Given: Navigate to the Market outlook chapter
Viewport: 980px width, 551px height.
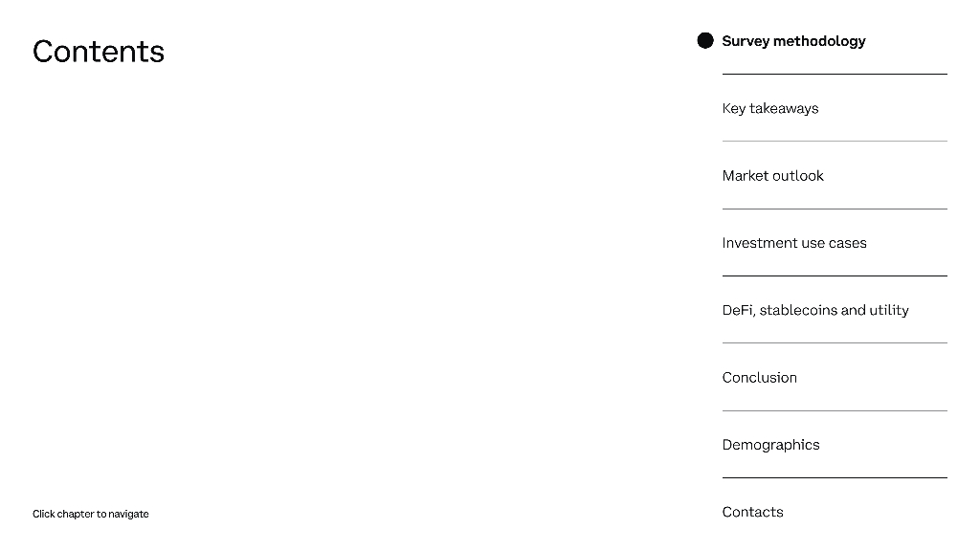Looking at the screenshot, I should click(x=772, y=176).
